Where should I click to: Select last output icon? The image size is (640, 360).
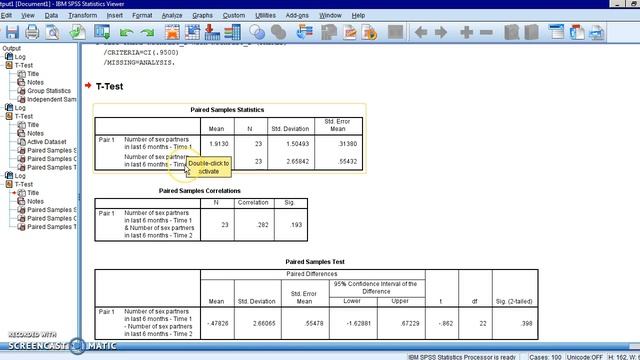click(x=305, y=32)
